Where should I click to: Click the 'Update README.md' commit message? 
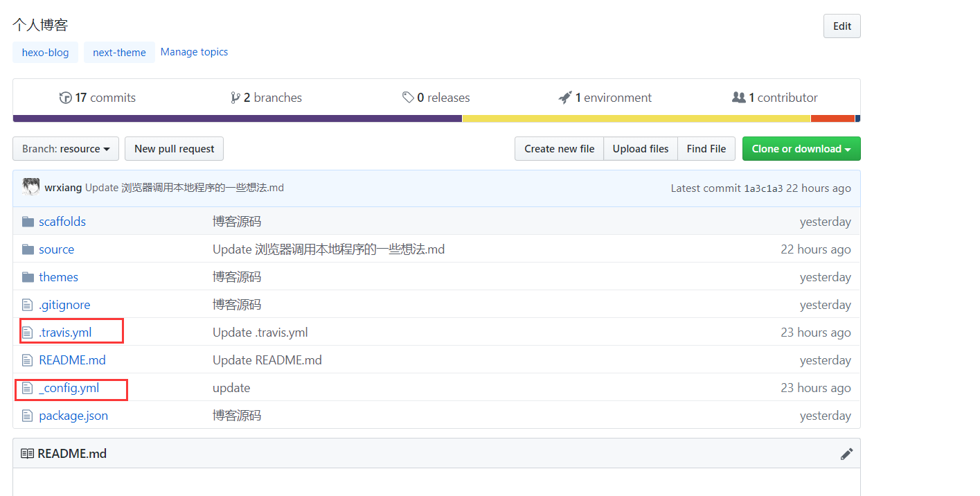pyautogui.click(x=267, y=360)
